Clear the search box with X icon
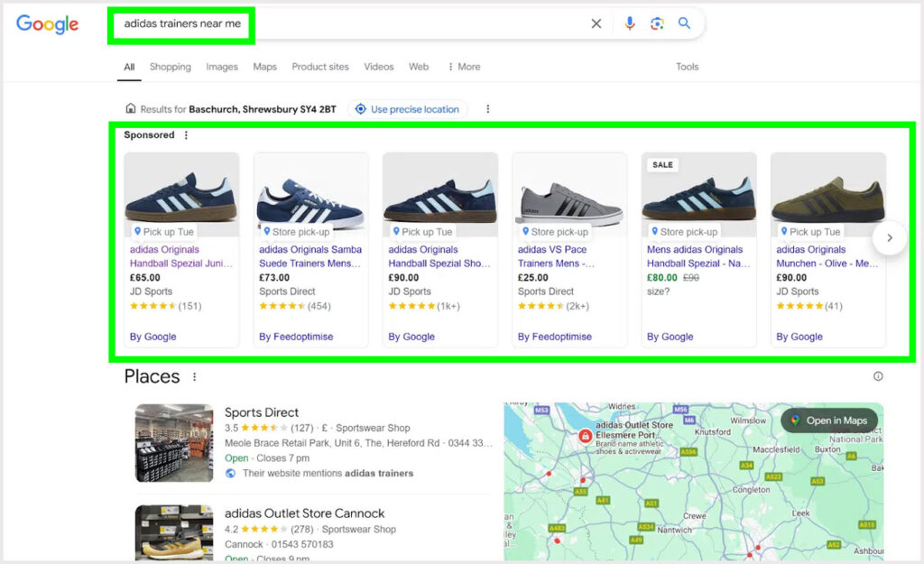 596,24
